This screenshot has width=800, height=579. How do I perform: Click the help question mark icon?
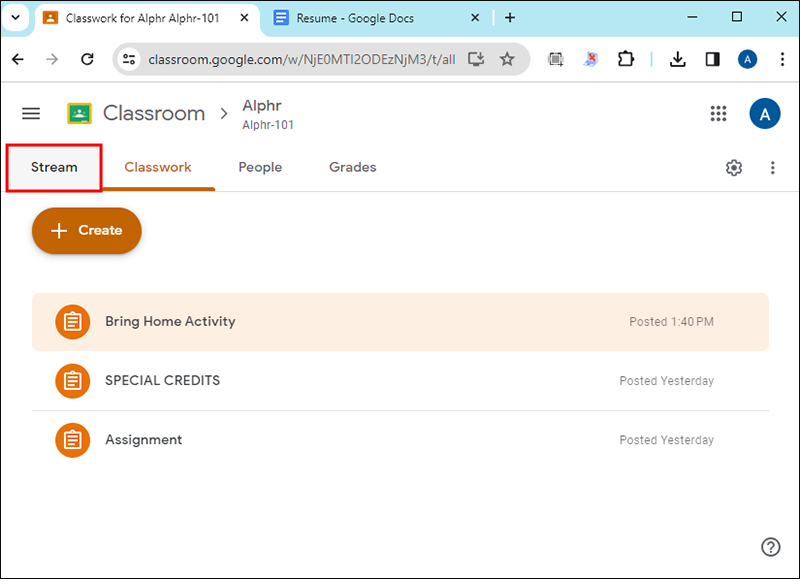pos(770,546)
